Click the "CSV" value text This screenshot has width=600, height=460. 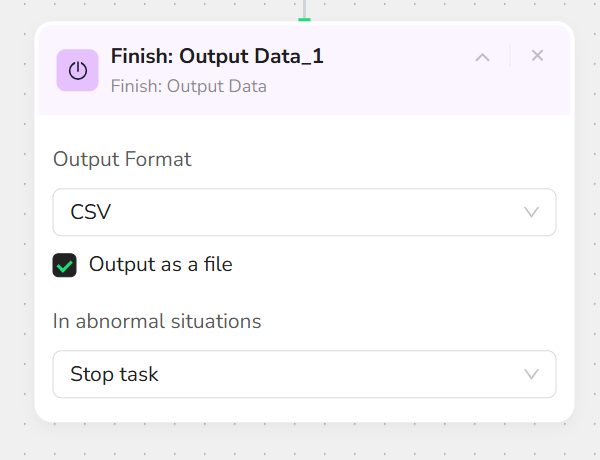coord(91,212)
